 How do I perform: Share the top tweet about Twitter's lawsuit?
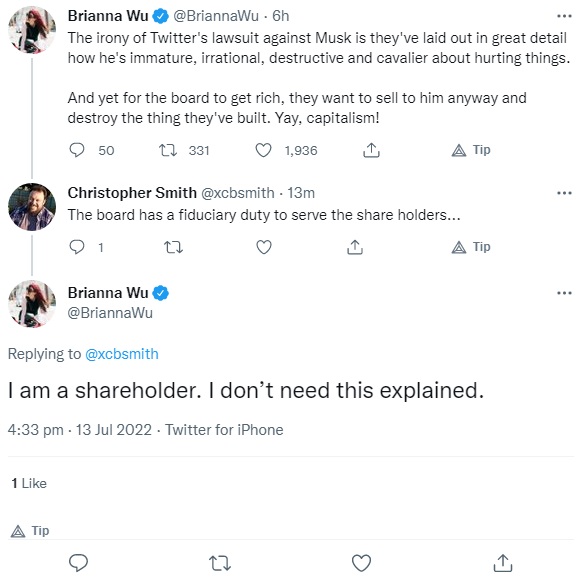coord(371,150)
